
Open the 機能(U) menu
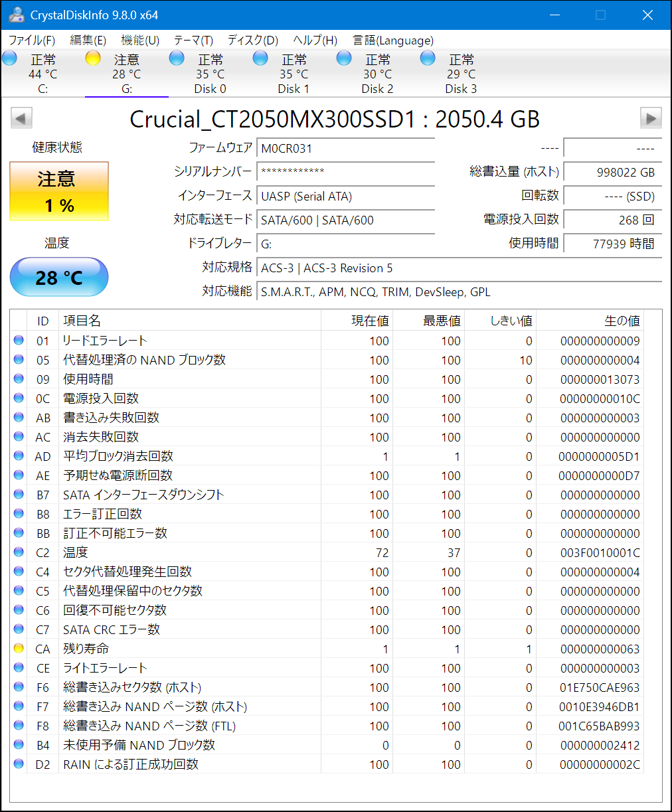[x=140, y=41]
